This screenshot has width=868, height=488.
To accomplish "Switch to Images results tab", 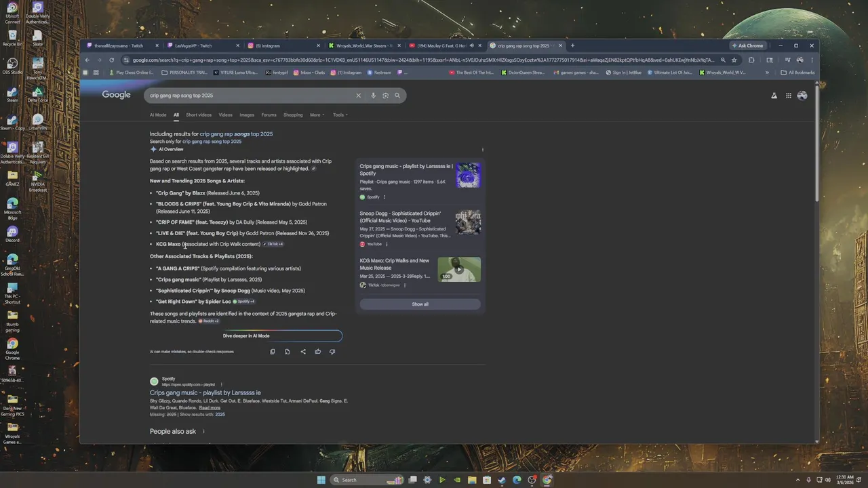I will 247,115.
